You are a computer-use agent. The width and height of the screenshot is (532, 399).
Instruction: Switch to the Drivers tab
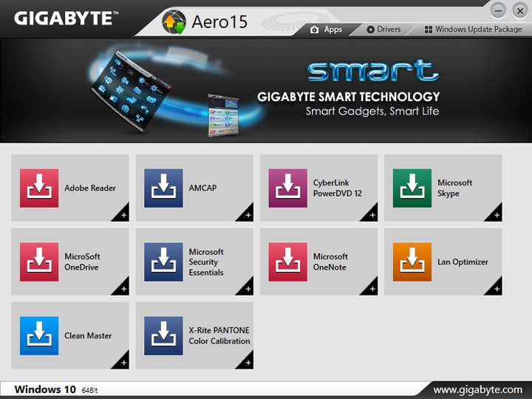tap(383, 30)
